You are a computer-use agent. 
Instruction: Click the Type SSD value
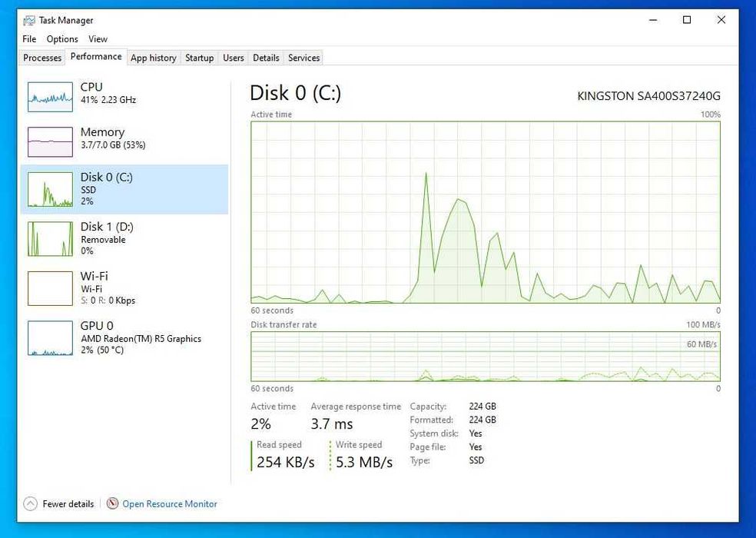(x=476, y=460)
